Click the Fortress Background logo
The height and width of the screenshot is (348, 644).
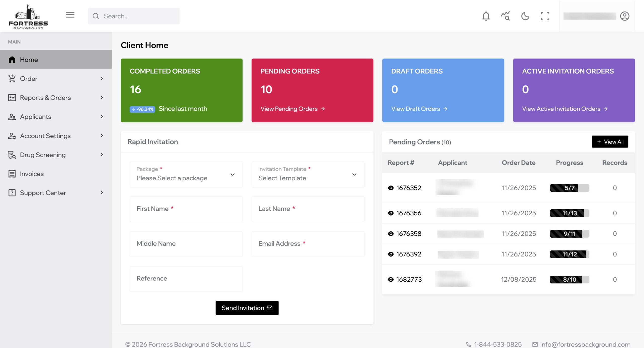click(x=28, y=17)
